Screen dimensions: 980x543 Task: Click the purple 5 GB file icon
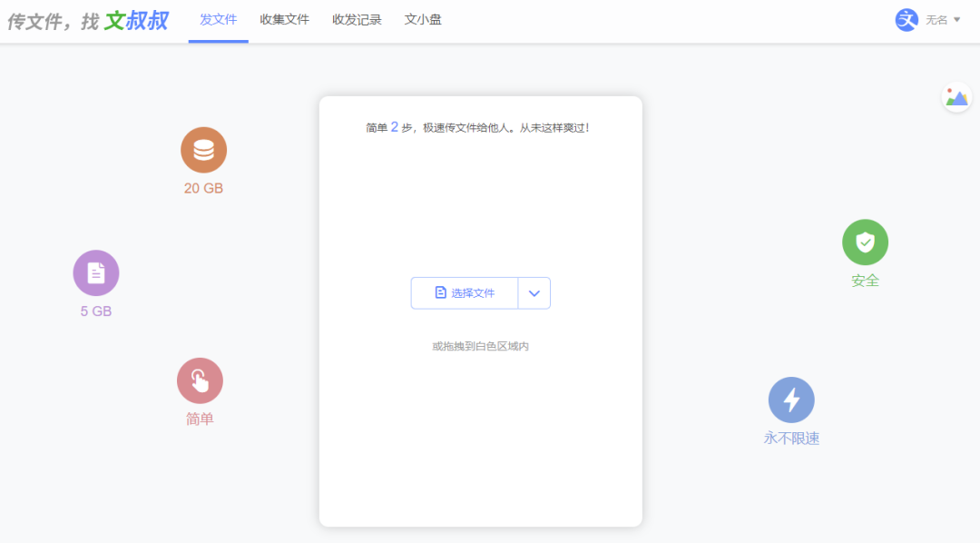96,272
